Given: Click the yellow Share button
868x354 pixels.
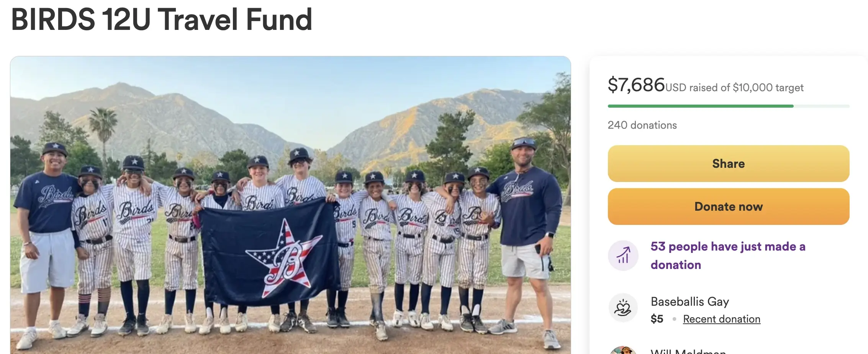Looking at the screenshot, I should tap(728, 164).
